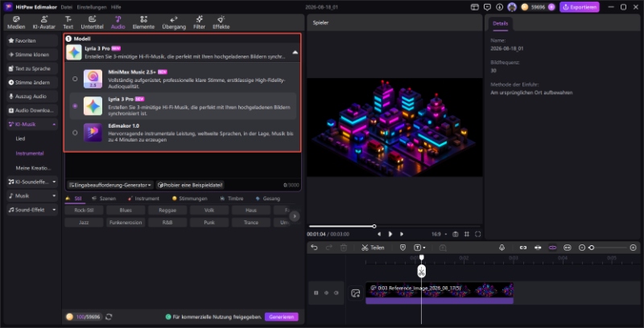This screenshot has height=328, width=644.
Task: Open the 16:9 aspect ratio dropdown
Action: coord(439,234)
